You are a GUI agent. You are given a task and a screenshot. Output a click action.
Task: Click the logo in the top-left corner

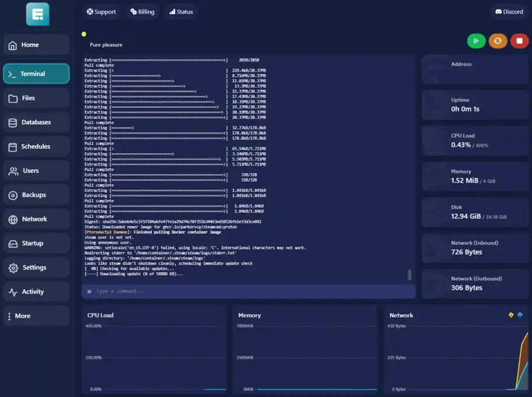pyautogui.click(x=37, y=14)
